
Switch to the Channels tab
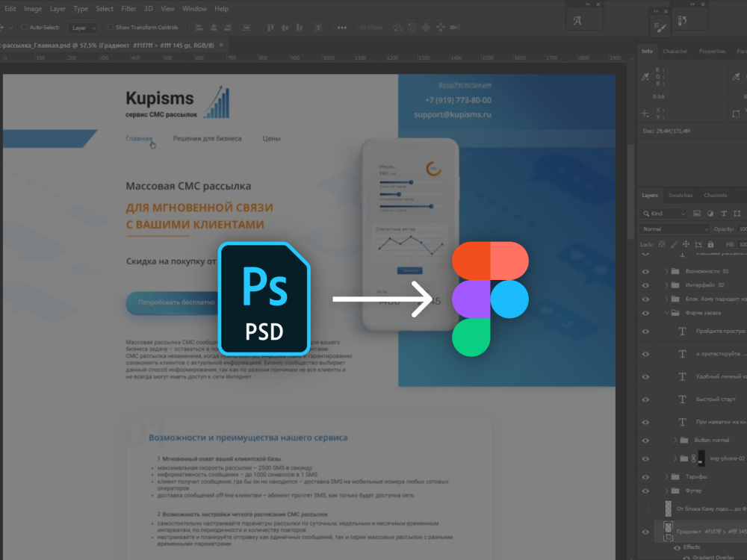coord(716,196)
